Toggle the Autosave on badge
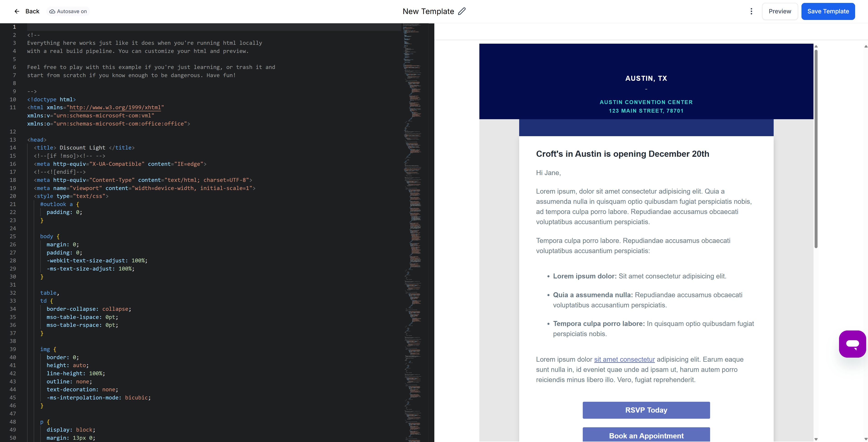 pos(68,11)
